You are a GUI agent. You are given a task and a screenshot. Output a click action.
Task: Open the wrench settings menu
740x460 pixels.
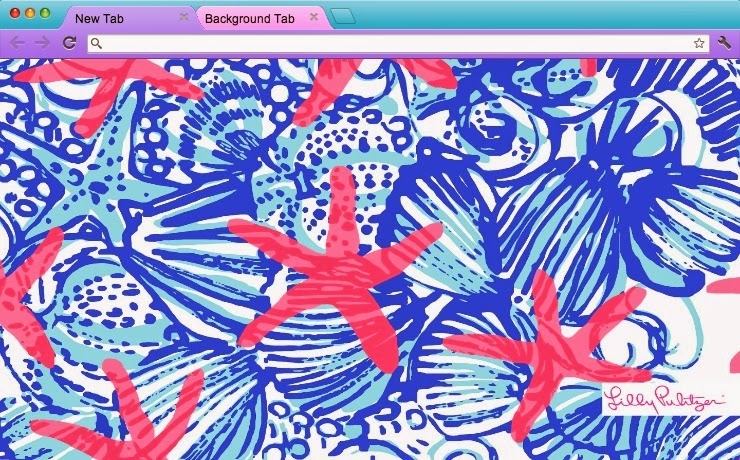click(x=724, y=42)
